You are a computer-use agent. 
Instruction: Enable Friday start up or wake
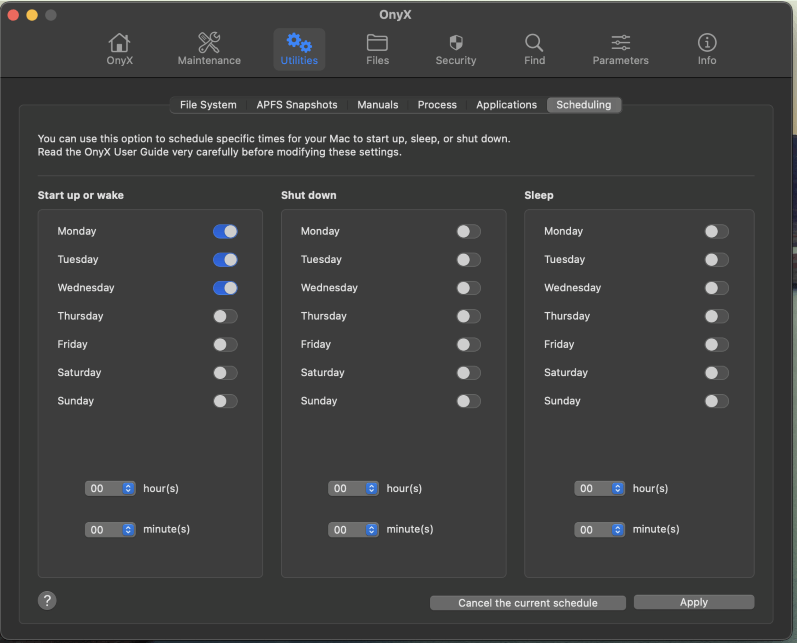225,345
